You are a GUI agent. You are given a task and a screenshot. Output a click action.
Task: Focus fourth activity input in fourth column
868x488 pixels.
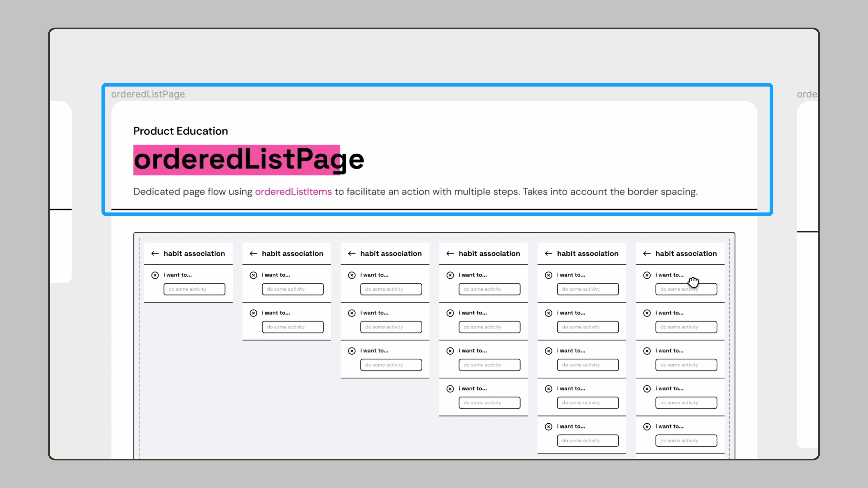490,403
